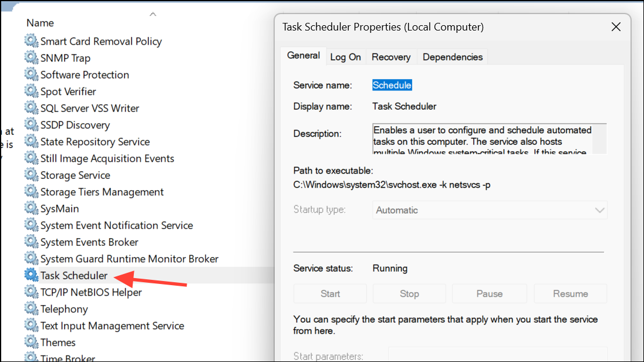This screenshot has height=362, width=644.
Task: View the Dependencies tab
Action: 452,56
